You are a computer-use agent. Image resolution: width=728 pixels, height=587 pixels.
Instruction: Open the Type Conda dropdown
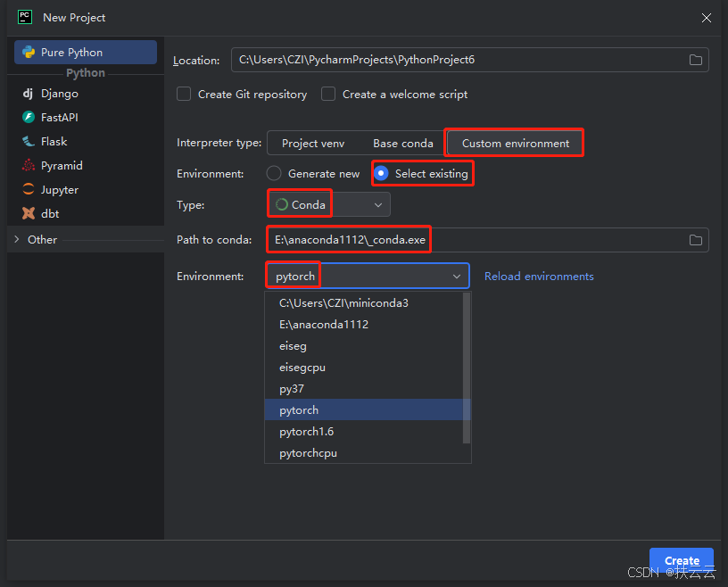pyautogui.click(x=328, y=205)
